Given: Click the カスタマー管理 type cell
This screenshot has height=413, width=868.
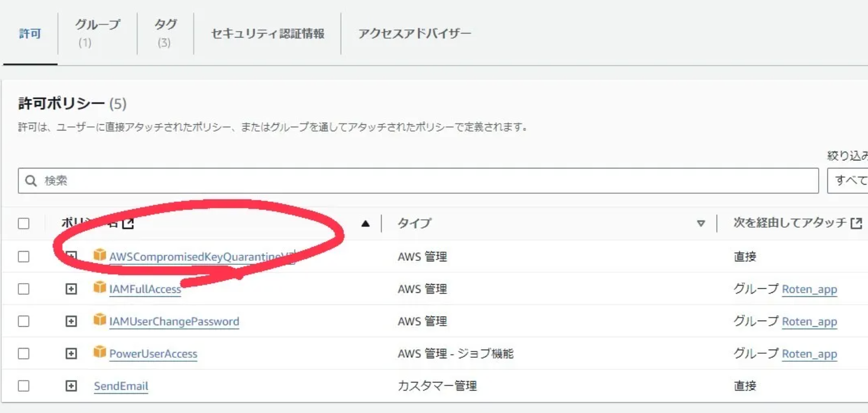Looking at the screenshot, I should tap(437, 386).
